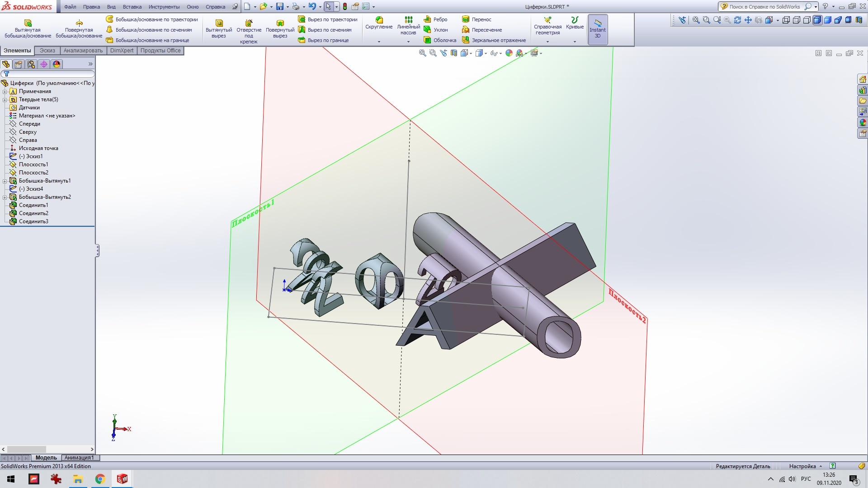Click the New document icon

pos(247,7)
